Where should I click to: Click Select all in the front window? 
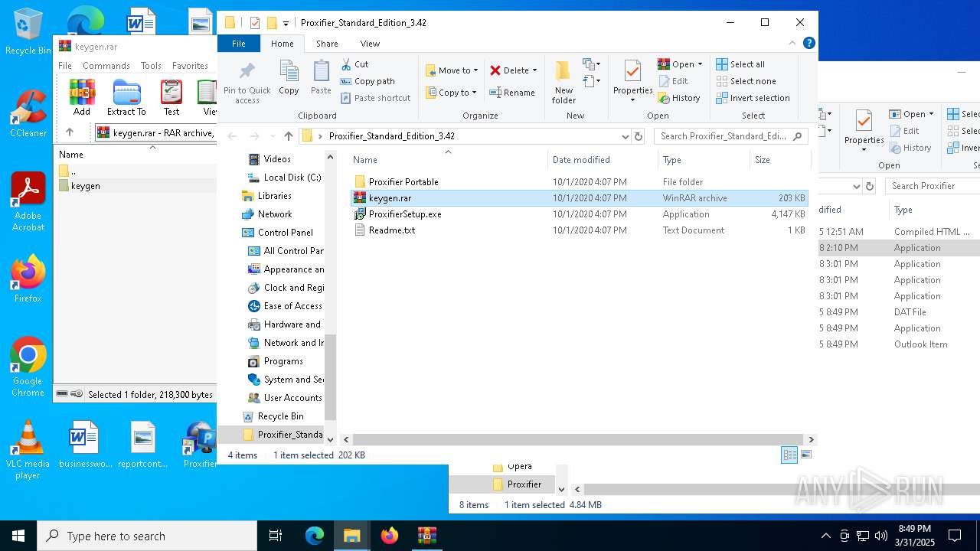(x=740, y=64)
